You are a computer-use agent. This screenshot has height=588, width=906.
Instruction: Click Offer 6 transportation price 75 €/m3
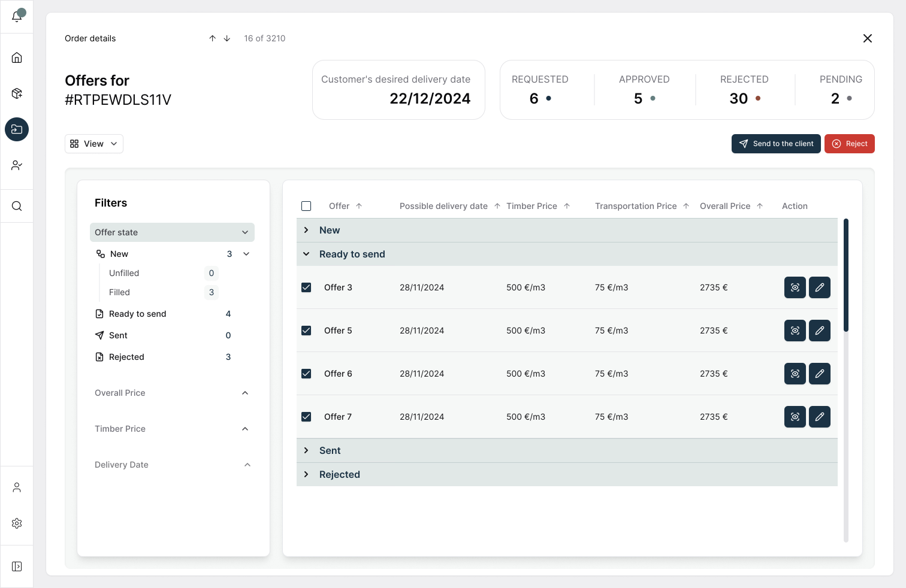(x=611, y=374)
